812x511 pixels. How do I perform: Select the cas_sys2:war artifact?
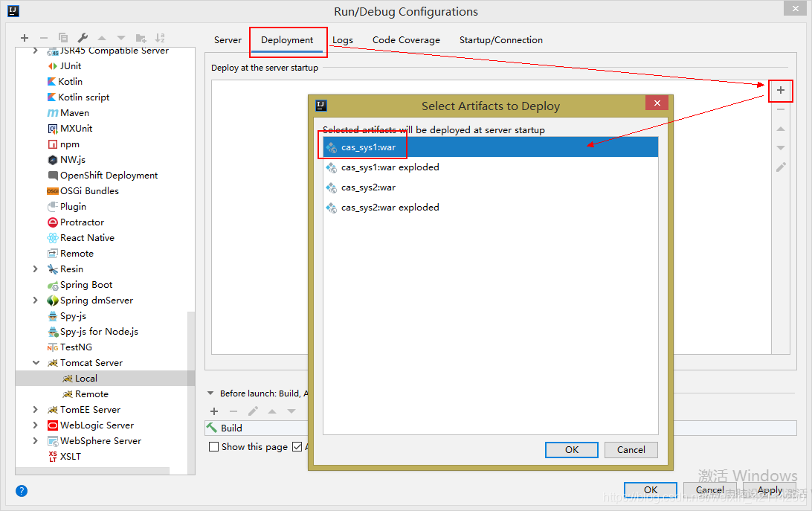tap(491, 187)
